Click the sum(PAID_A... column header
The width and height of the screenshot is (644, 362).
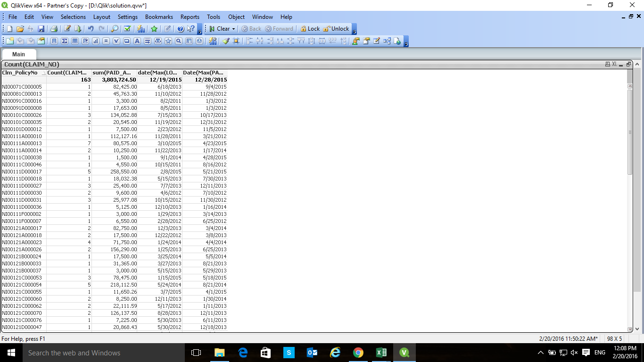114,73
